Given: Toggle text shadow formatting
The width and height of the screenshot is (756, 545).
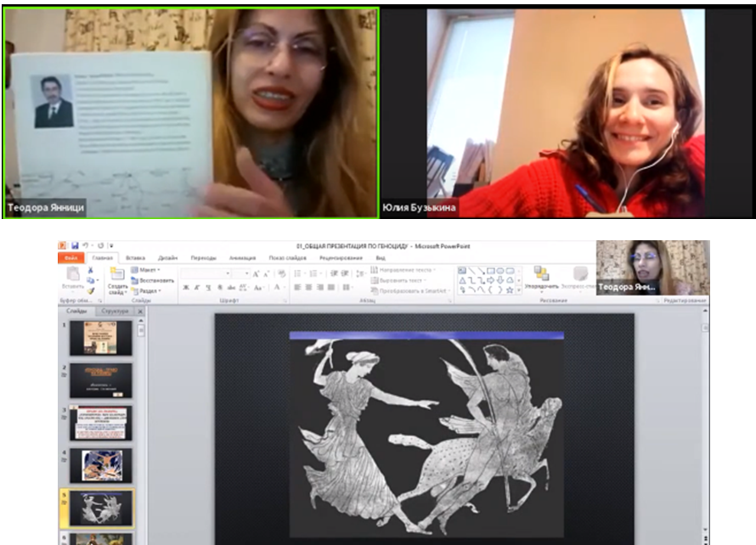Looking at the screenshot, I should (219, 288).
